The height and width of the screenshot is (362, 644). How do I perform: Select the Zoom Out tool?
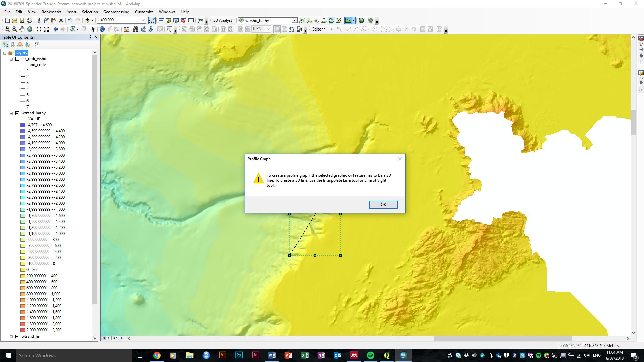[14, 29]
